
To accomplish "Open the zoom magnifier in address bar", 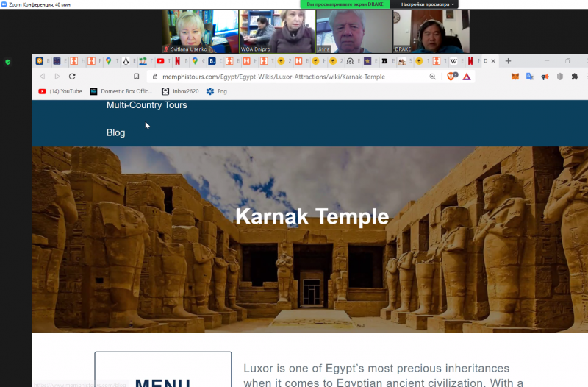I will pyautogui.click(x=433, y=77).
